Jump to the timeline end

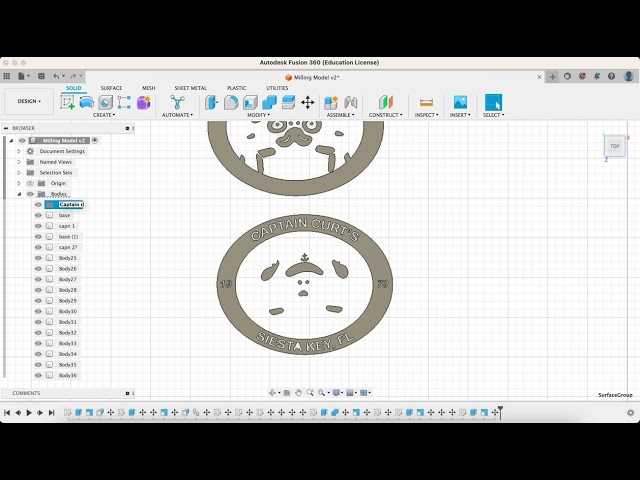pyautogui.click(x=51, y=413)
